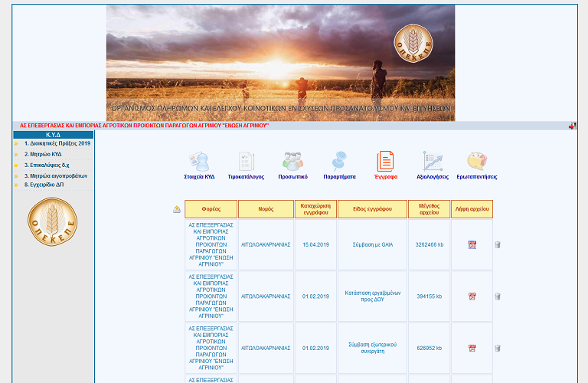Click the upload icon beside the table header
Screen dimensions: 588x383
177,209
